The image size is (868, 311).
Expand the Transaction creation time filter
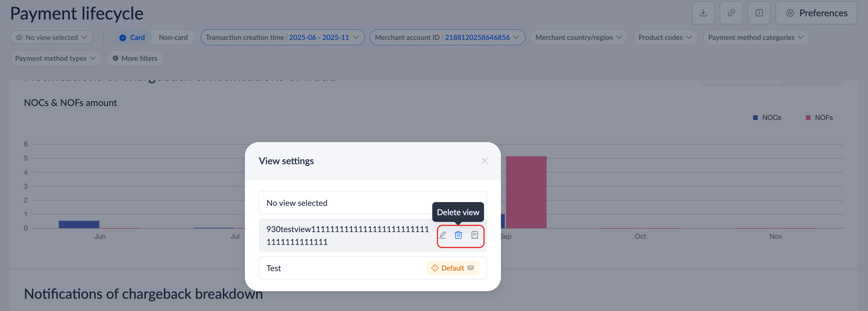tap(282, 38)
